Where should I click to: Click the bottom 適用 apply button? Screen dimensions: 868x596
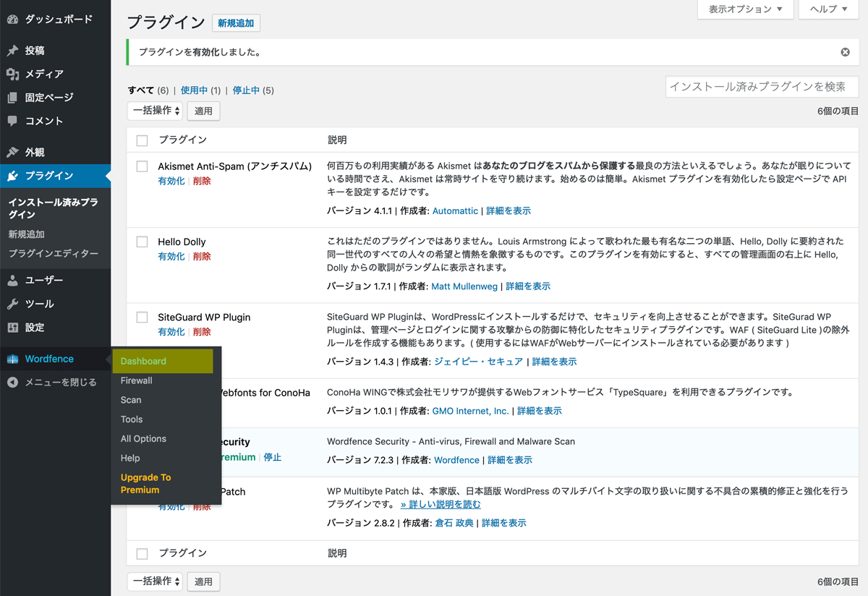[x=203, y=581]
